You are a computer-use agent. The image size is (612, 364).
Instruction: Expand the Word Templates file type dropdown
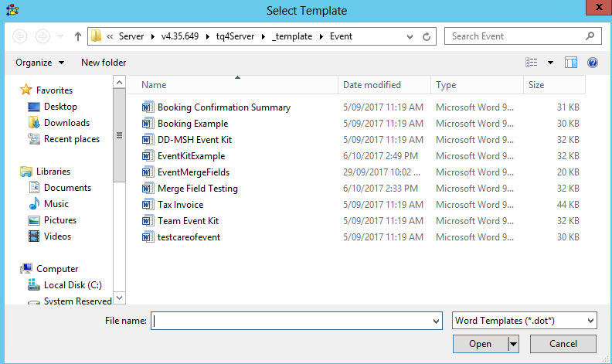click(x=591, y=321)
